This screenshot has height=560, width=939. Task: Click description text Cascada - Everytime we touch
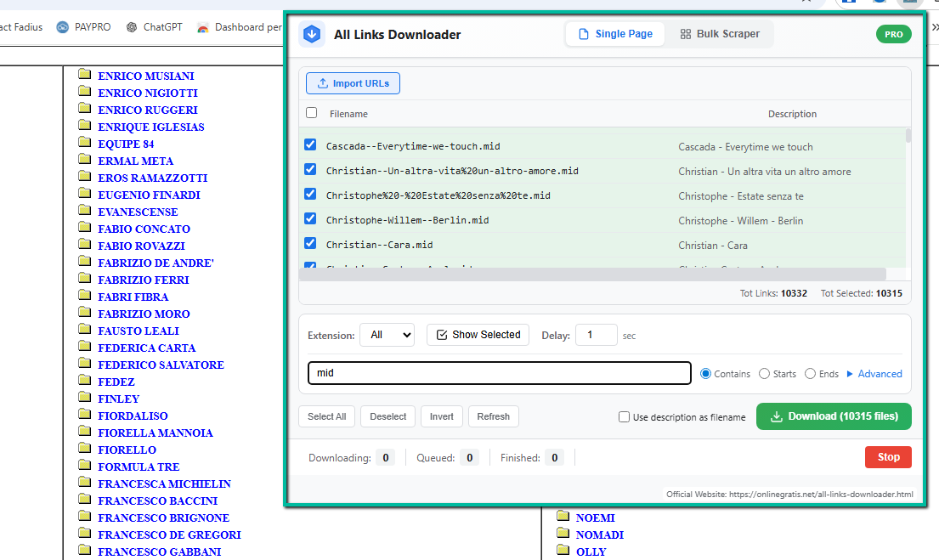click(745, 147)
